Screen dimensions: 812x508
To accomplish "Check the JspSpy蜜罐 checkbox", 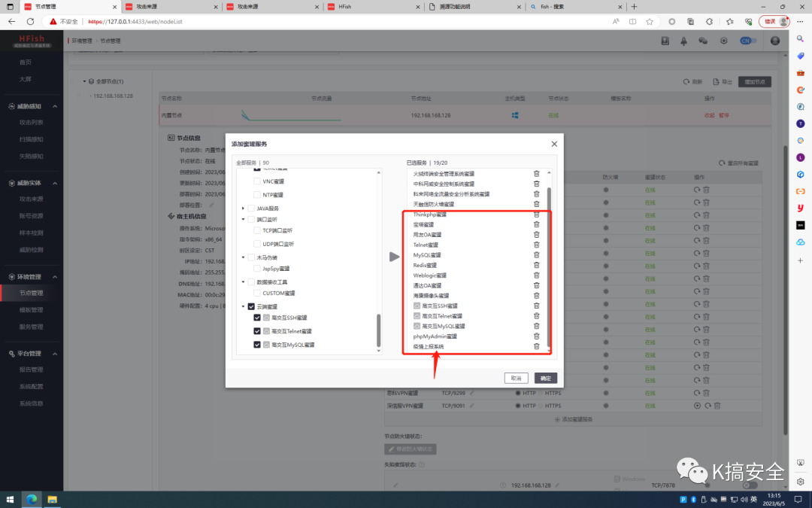I will click(x=257, y=269).
